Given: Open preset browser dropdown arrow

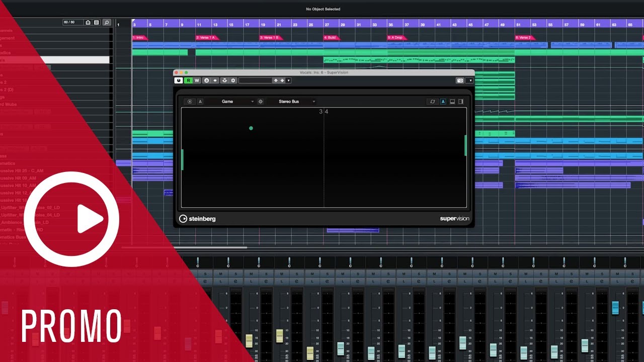Looking at the screenshot, I should click(288, 80).
